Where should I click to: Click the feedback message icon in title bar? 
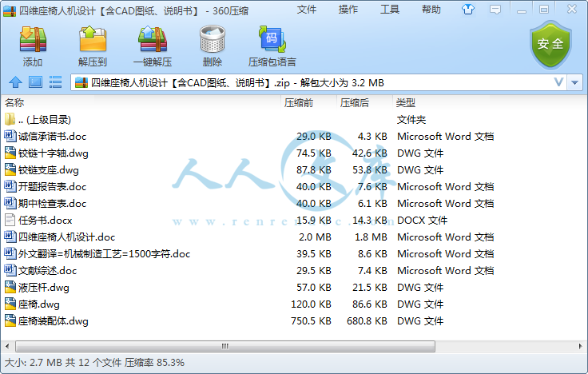pyautogui.click(x=495, y=10)
